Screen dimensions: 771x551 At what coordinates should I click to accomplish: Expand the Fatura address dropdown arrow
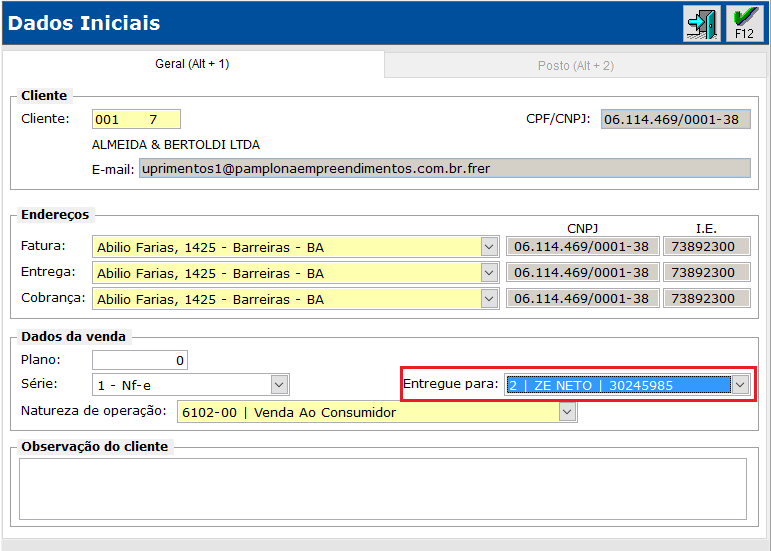489,247
